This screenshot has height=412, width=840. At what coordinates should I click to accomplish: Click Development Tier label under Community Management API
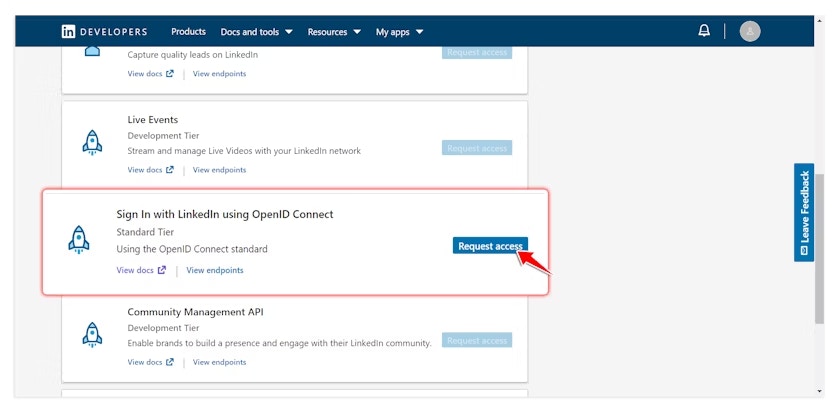163,328
